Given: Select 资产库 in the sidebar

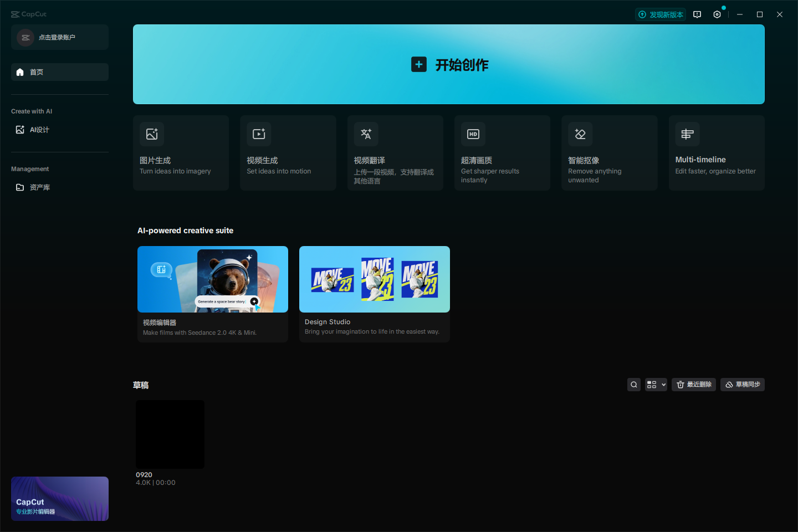Looking at the screenshot, I should (60, 187).
